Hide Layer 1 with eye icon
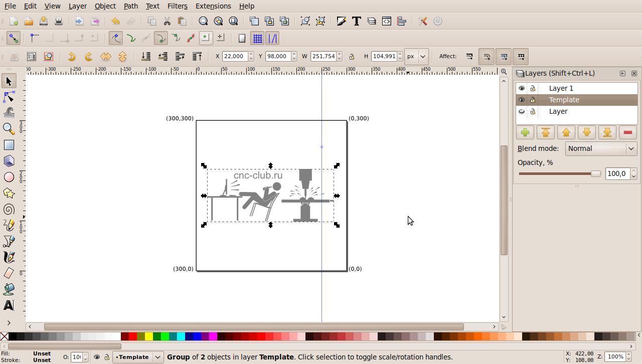The height and width of the screenshot is (364, 642). point(522,88)
